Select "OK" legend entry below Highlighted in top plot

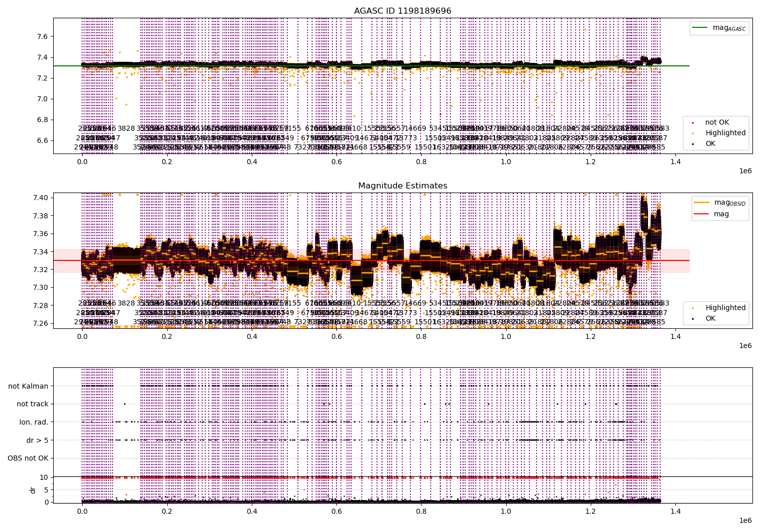(x=710, y=143)
